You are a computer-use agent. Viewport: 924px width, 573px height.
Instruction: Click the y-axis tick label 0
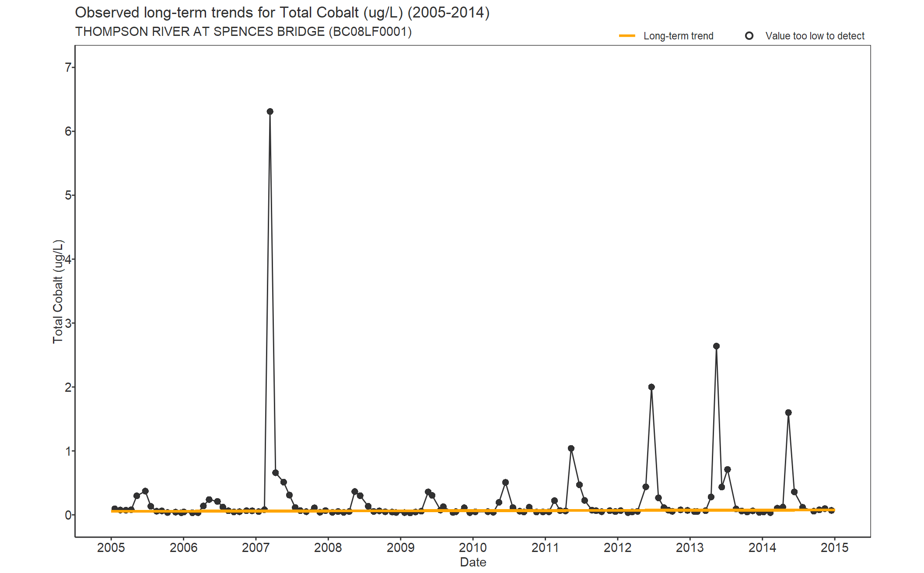pos(68,515)
